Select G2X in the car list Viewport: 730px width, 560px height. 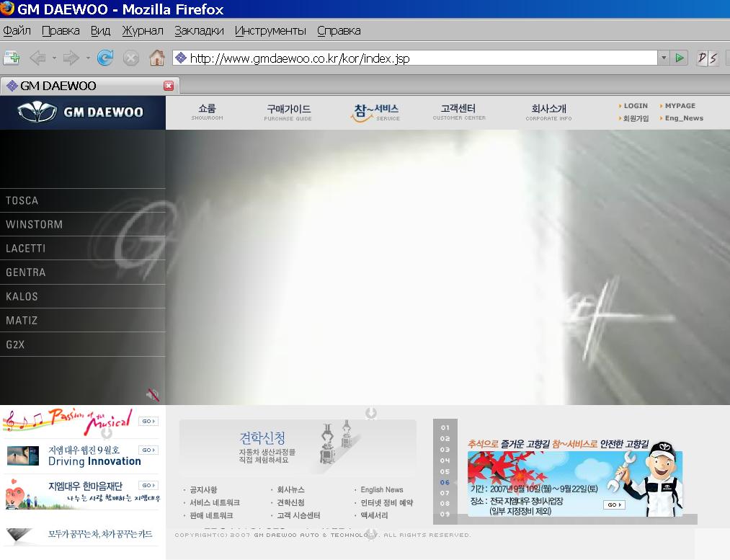[x=83, y=345]
